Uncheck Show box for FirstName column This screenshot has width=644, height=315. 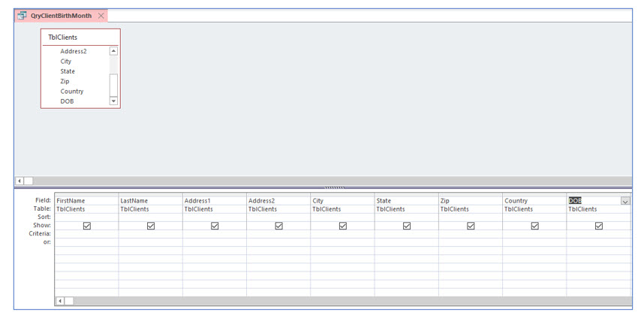pyautogui.click(x=86, y=226)
